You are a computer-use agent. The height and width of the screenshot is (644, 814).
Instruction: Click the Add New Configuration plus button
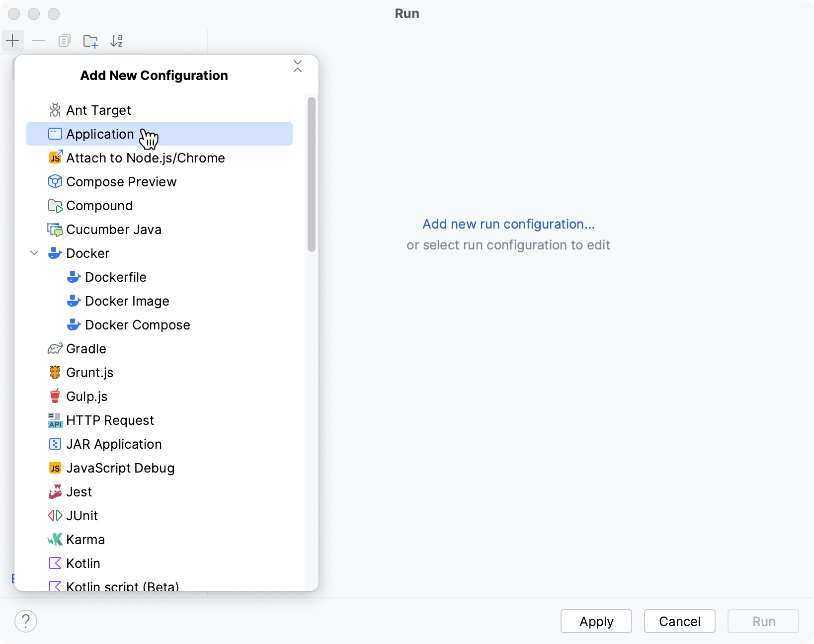[13, 40]
